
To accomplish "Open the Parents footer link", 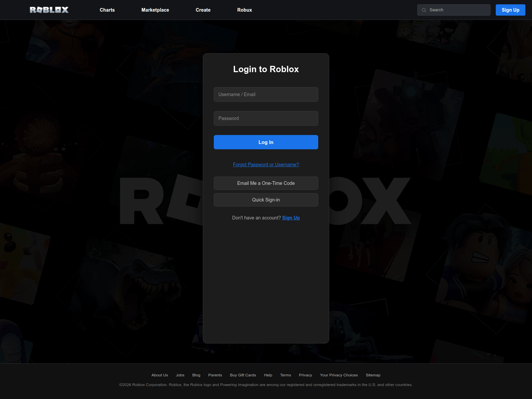I will (215, 375).
